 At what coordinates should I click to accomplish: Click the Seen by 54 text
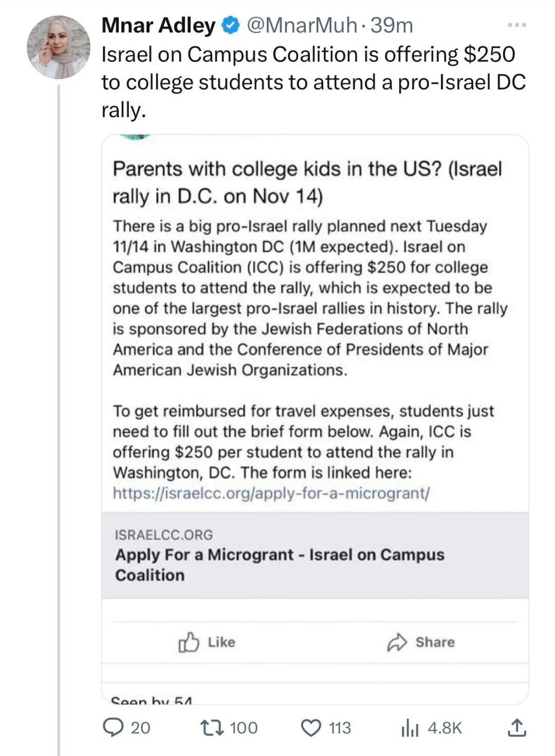pos(152,700)
